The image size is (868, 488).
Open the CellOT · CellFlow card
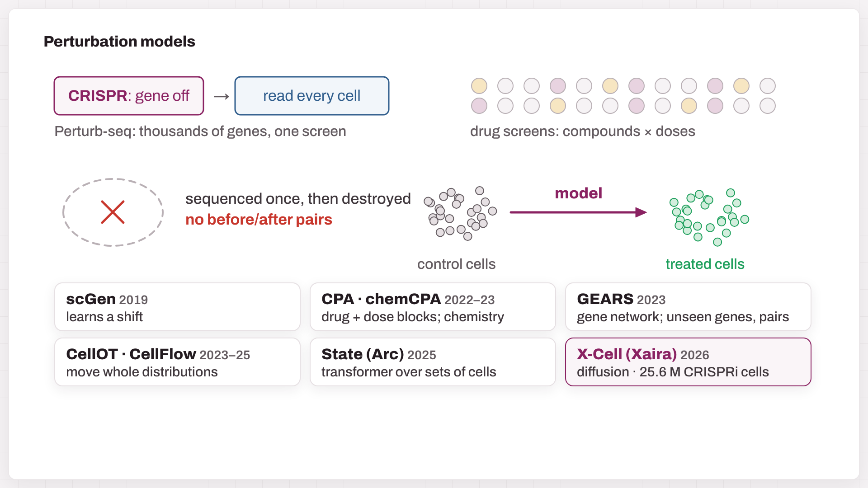tap(177, 362)
